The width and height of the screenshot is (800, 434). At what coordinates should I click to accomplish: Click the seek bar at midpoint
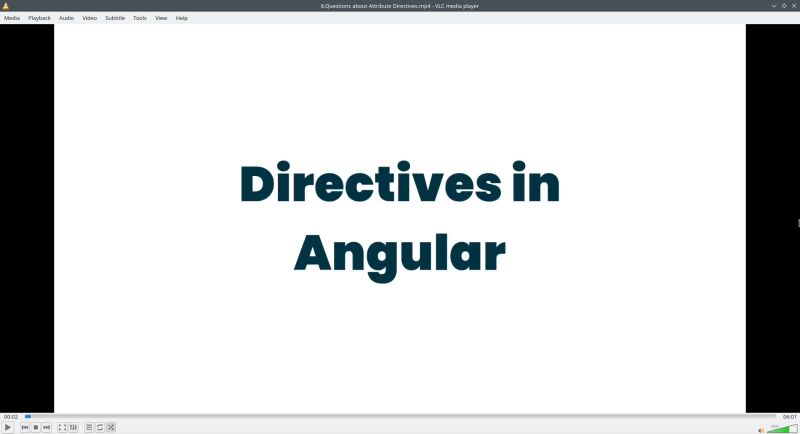click(x=401, y=417)
